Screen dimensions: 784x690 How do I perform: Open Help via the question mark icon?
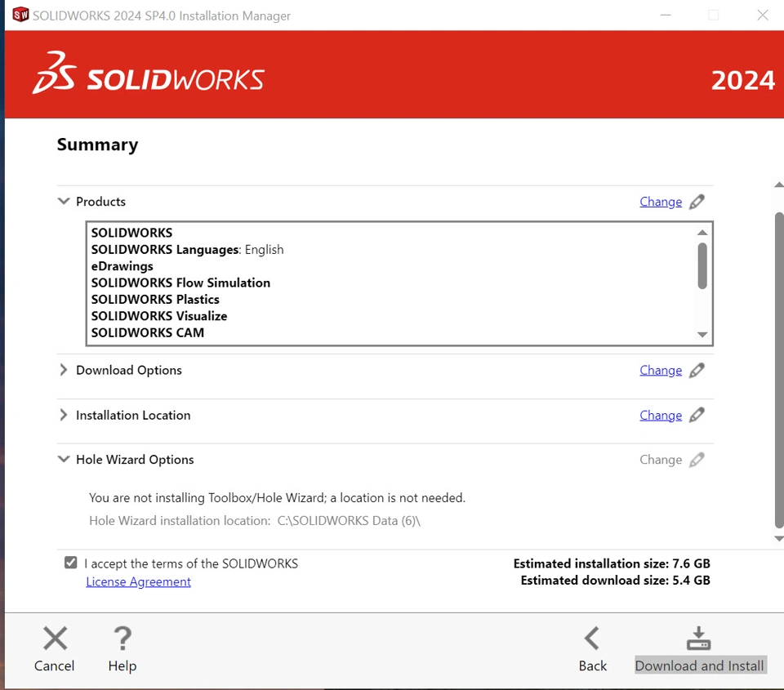tap(122, 639)
